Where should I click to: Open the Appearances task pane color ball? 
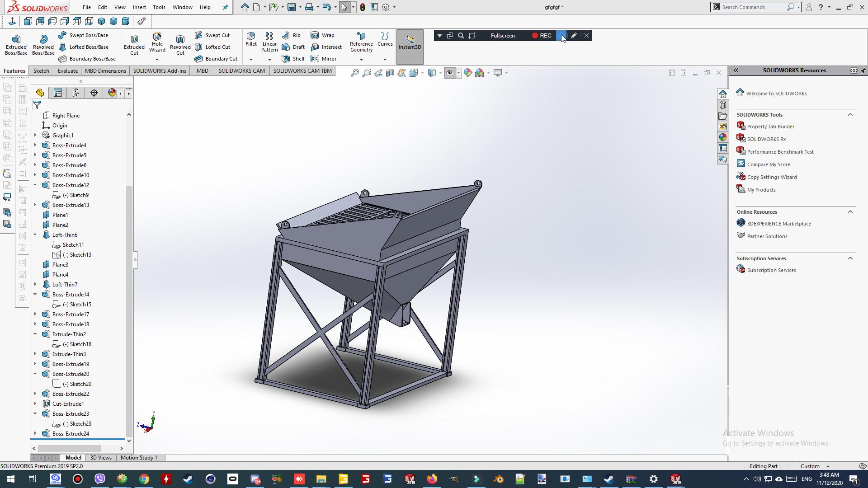click(x=723, y=137)
